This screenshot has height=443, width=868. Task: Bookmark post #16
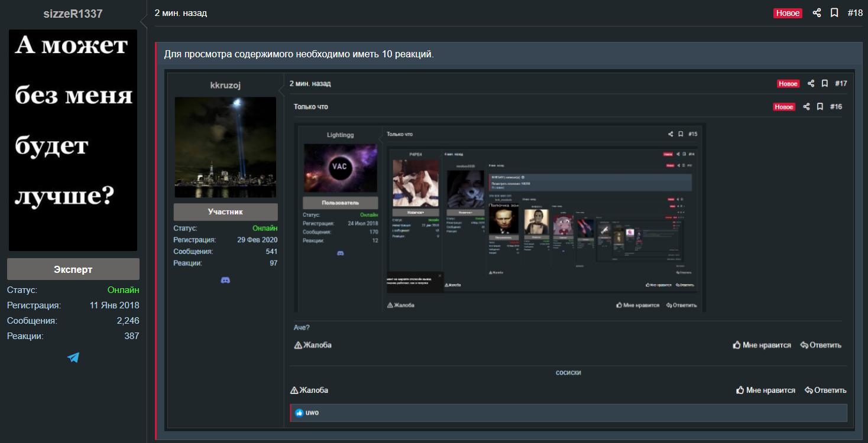(x=820, y=107)
